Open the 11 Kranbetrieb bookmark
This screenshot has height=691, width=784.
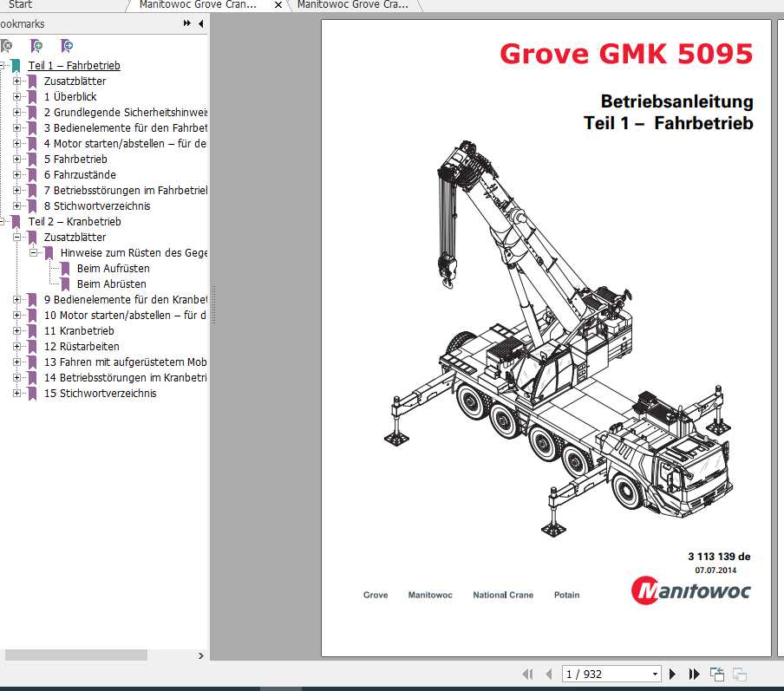78,331
